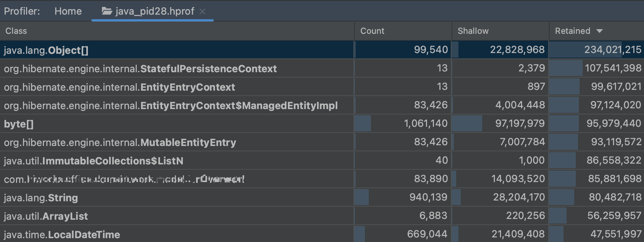
Task: Select the EntityEntryContext class row
Action: 322,87
